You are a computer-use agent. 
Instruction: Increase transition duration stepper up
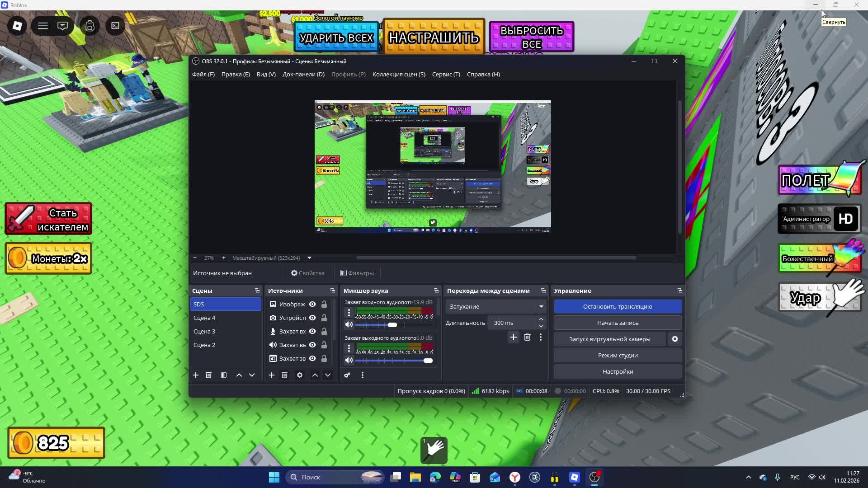541,319
